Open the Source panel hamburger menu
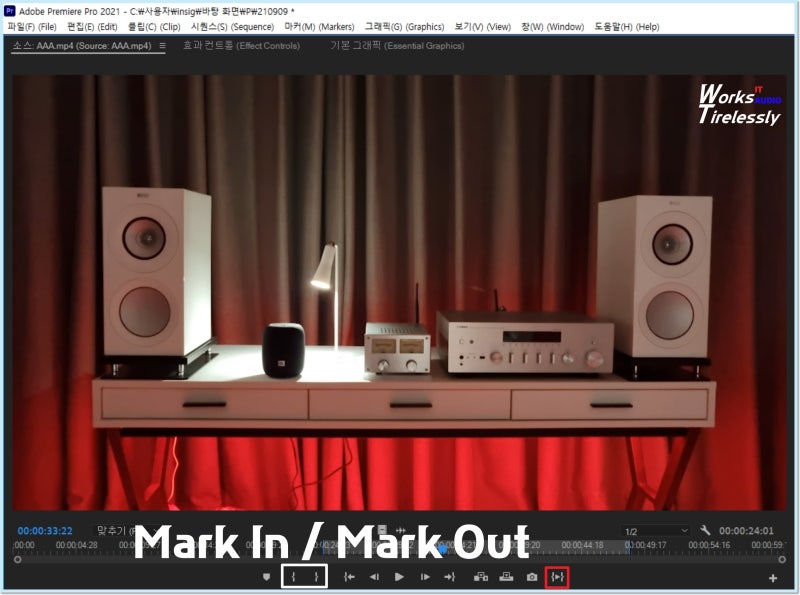This screenshot has height=595, width=800. (x=162, y=45)
